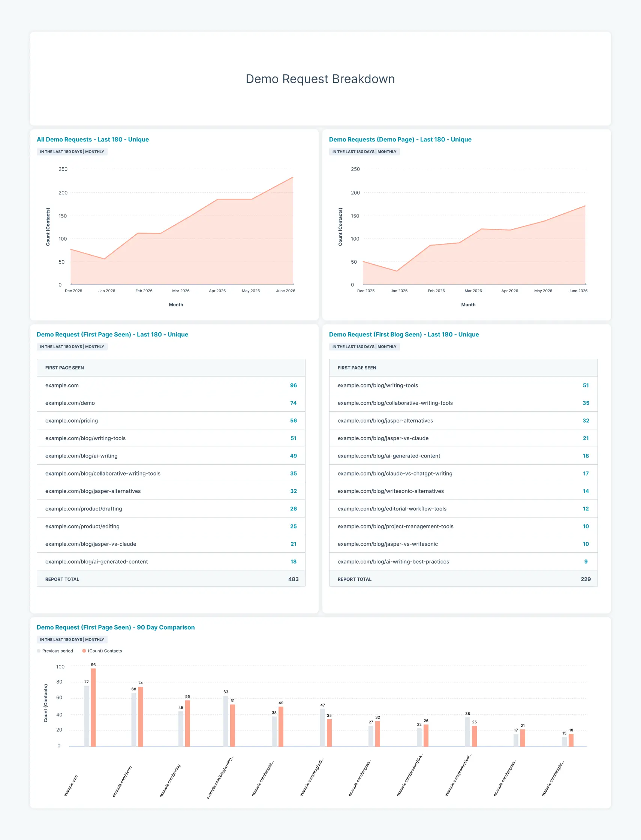The width and height of the screenshot is (641, 840).
Task: Click value 18 in First Blog Seen table
Action: [586, 456]
